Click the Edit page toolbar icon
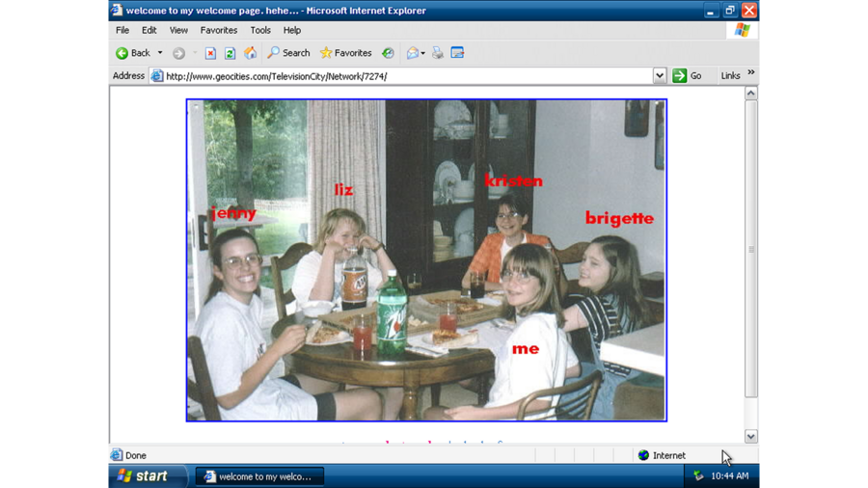 point(458,53)
